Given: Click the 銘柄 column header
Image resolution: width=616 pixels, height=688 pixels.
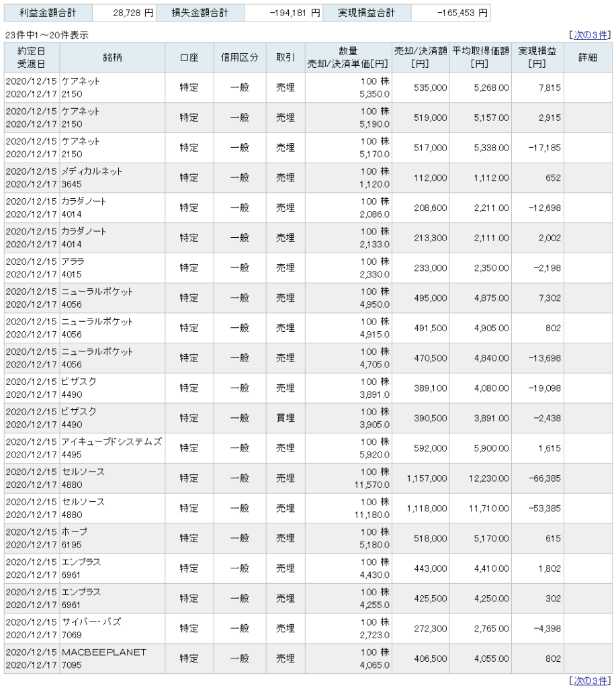Looking at the screenshot, I should (112, 58).
